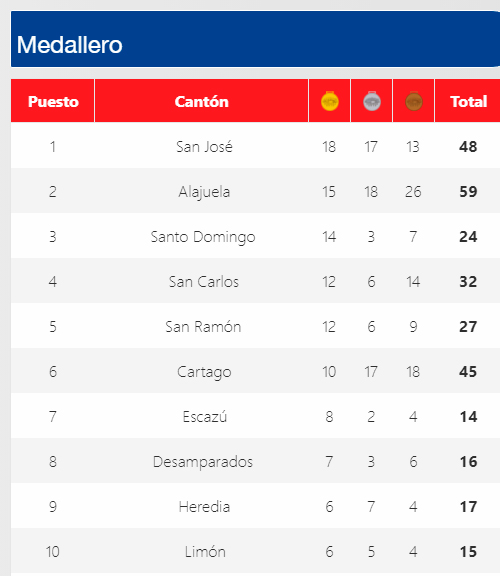Image resolution: width=500 pixels, height=576 pixels.
Task: Select the Limón canton entry
Action: (x=205, y=551)
